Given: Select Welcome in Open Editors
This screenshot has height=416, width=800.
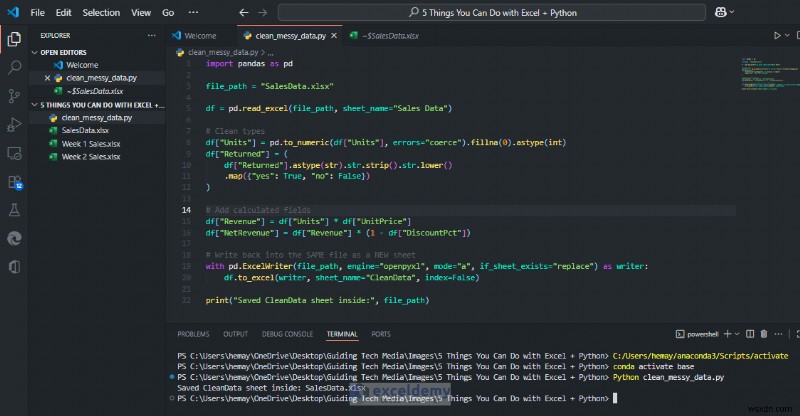Looking at the screenshot, I should [97, 65].
